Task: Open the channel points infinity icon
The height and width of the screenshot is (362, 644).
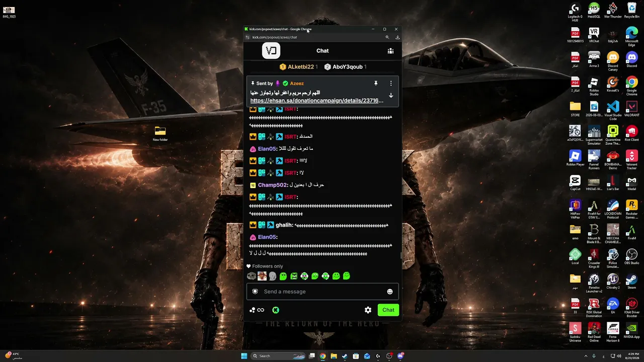Action: coord(257,310)
